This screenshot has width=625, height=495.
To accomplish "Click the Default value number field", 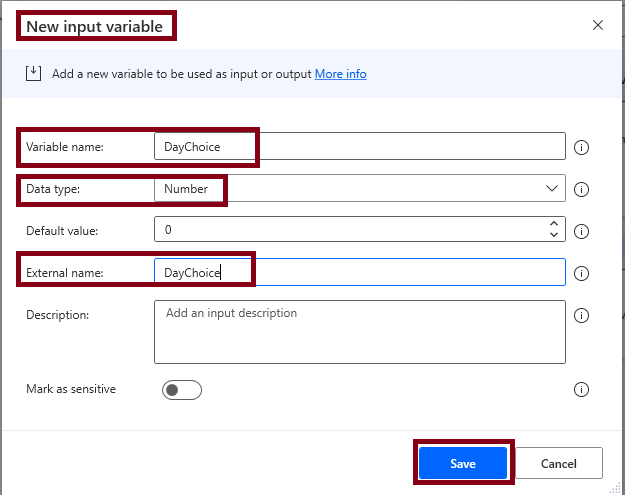I will pyautogui.click(x=351, y=229).
